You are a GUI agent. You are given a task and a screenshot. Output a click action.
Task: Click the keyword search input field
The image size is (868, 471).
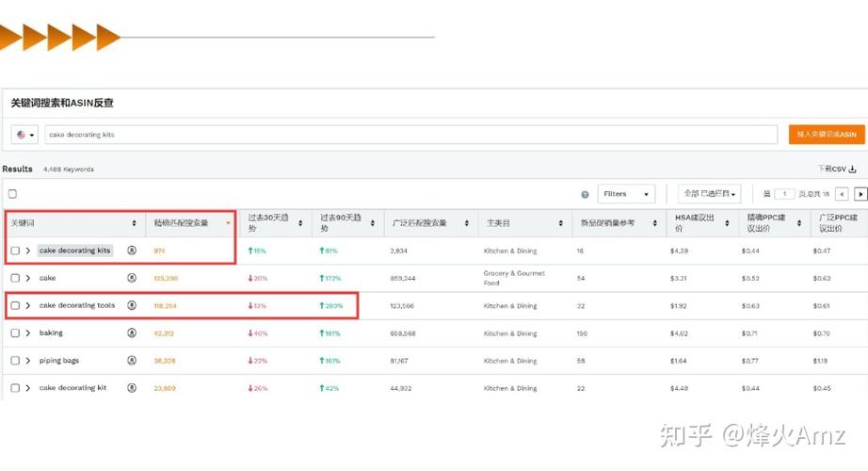click(x=410, y=135)
